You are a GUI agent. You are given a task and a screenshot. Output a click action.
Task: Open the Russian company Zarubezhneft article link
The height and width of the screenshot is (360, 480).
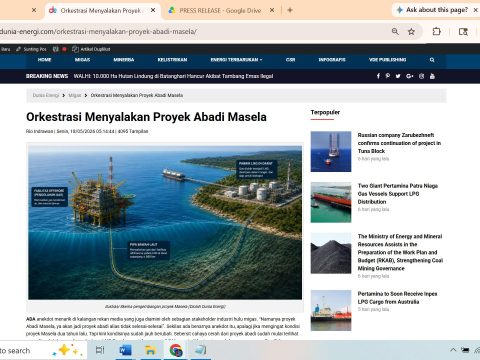click(x=399, y=143)
